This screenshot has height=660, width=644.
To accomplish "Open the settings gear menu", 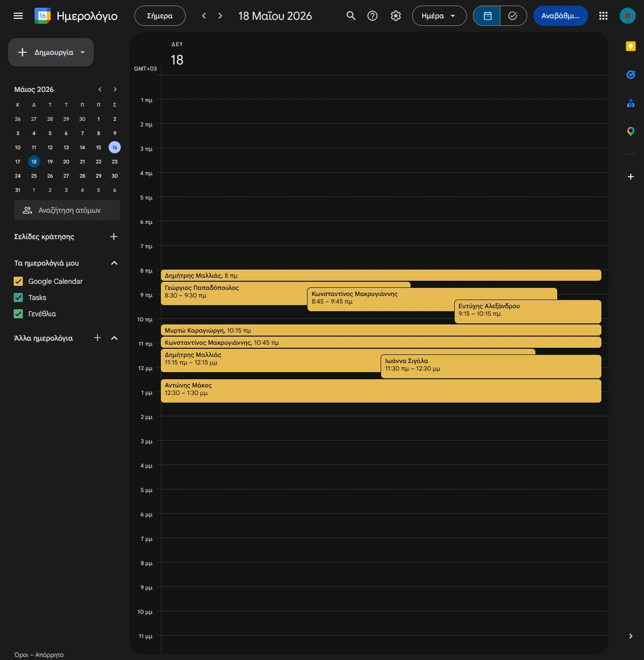I will [x=396, y=16].
